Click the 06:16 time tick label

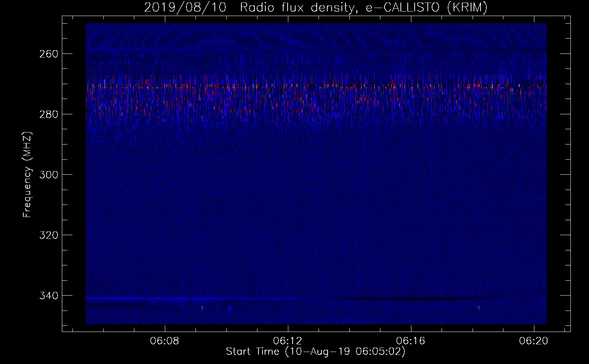[x=411, y=341]
